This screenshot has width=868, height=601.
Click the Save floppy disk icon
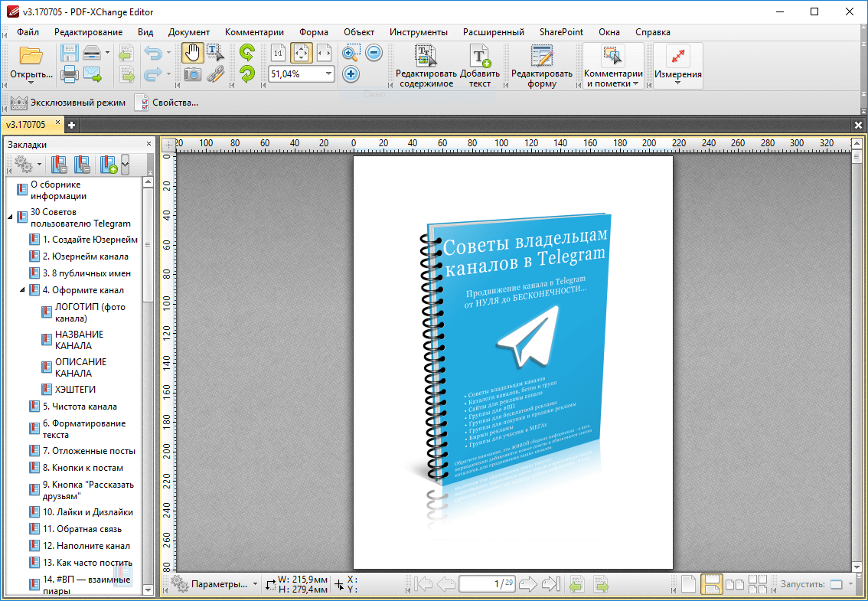[69, 53]
